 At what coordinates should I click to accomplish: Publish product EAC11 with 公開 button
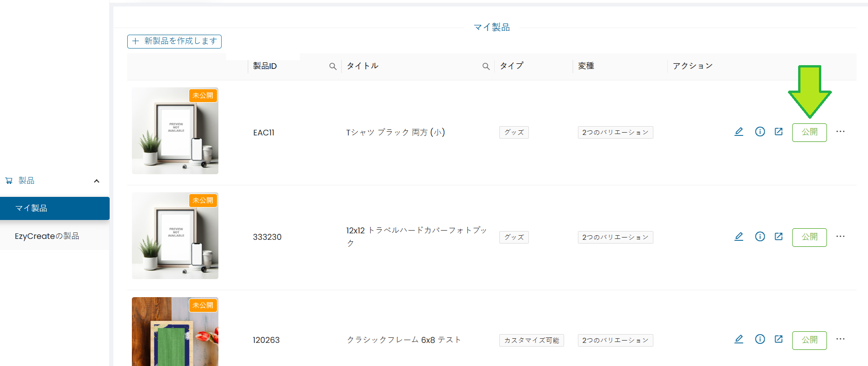[x=809, y=132]
